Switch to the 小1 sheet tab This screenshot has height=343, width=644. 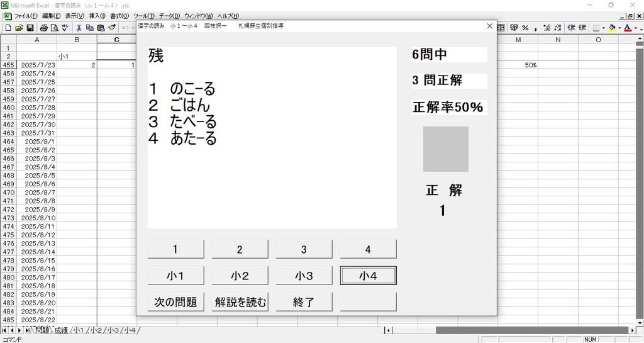[79, 330]
